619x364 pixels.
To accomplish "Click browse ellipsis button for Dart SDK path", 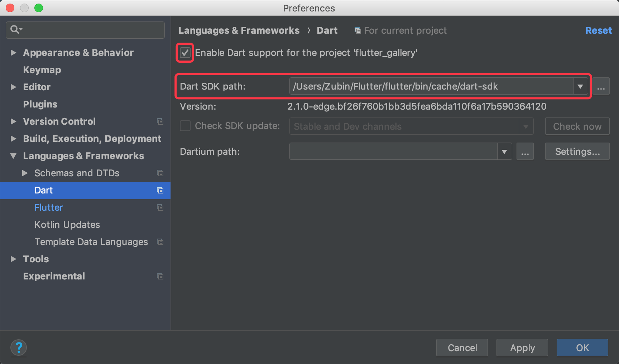I will (x=601, y=87).
